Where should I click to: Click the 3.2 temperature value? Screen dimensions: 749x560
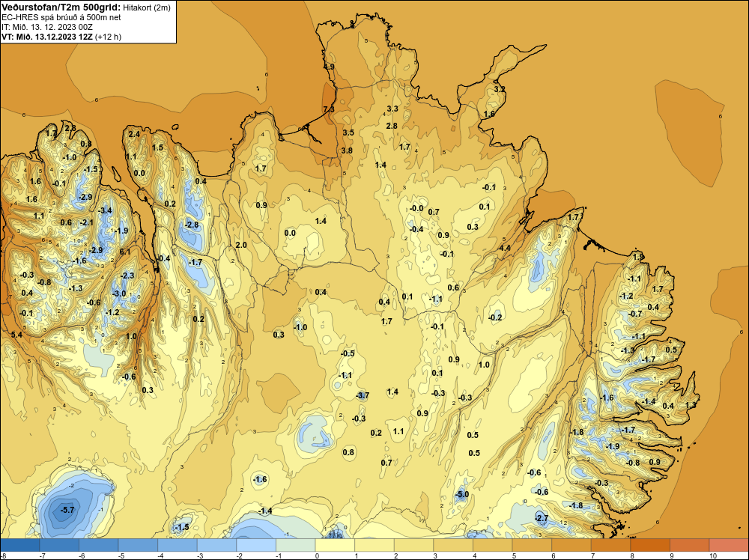pyautogui.click(x=499, y=89)
